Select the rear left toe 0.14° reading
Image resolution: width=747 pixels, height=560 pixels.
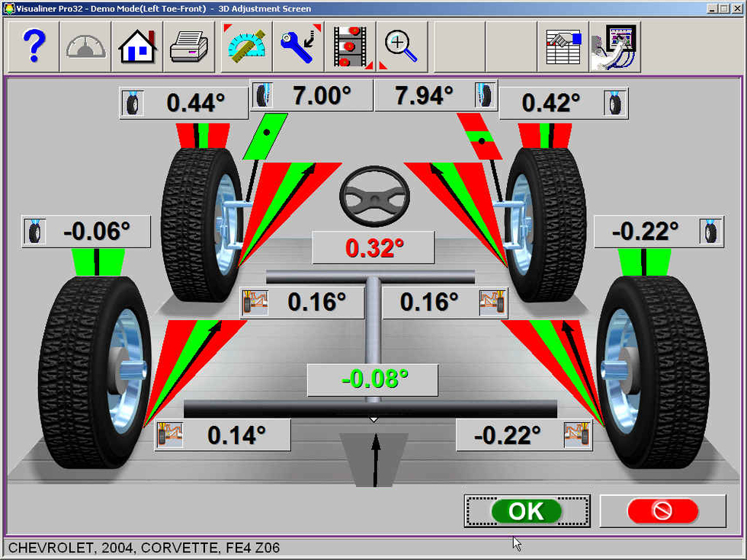[x=236, y=435]
